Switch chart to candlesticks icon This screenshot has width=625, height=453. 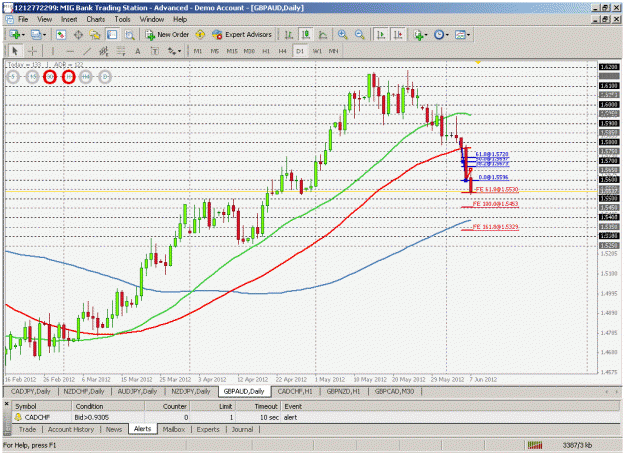point(306,35)
